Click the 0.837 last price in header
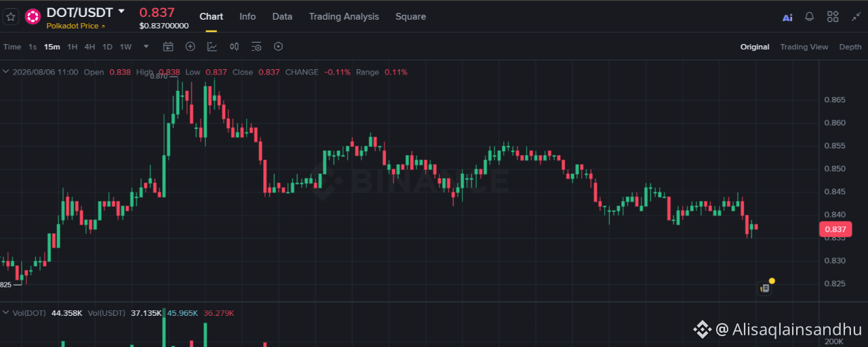This screenshot has height=347, width=868. tap(157, 12)
